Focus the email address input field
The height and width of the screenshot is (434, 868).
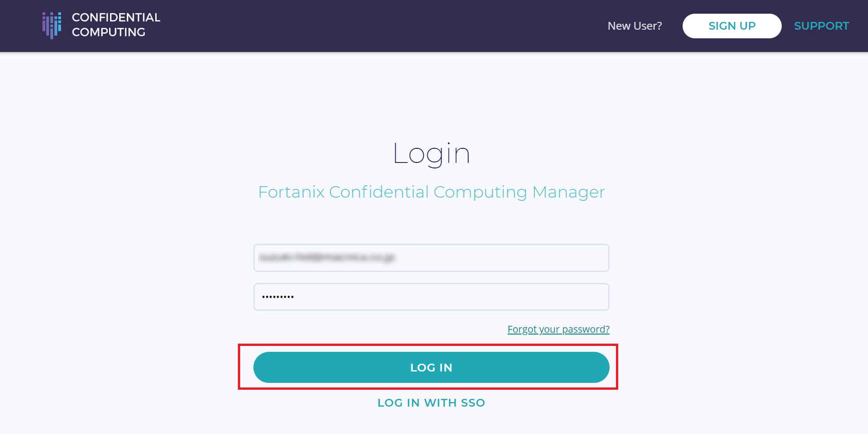coord(431,258)
